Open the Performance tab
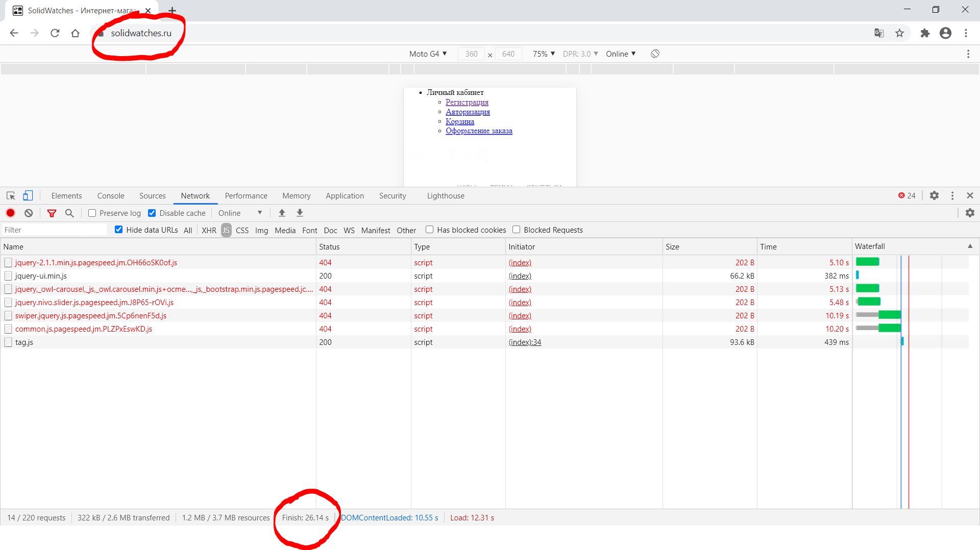The width and height of the screenshot is (980, 550). point(246,196)
